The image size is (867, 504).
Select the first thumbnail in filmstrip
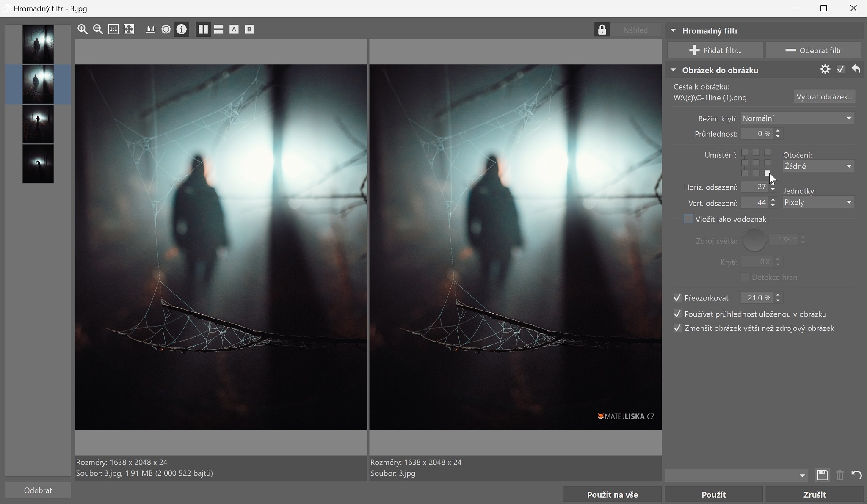pos(38,44)
